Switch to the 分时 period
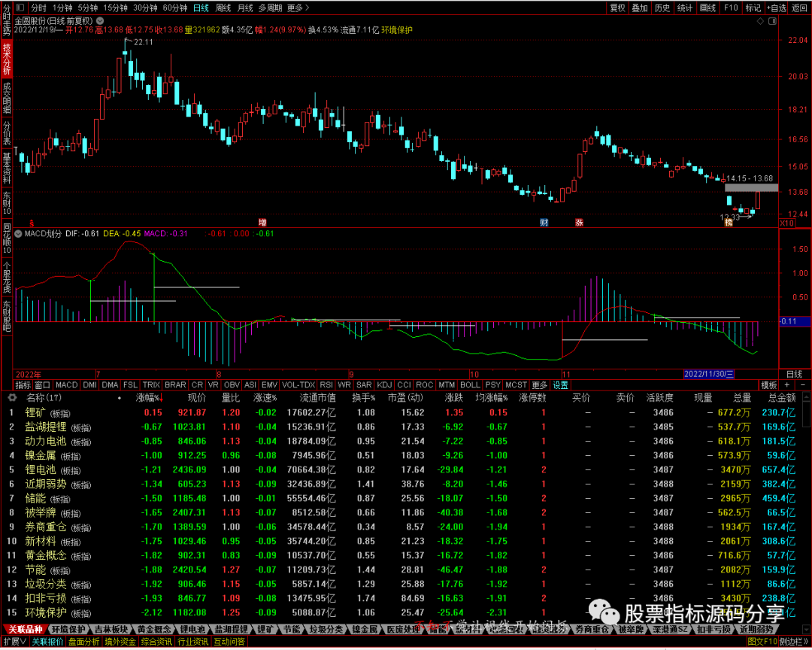 [39, 8]
